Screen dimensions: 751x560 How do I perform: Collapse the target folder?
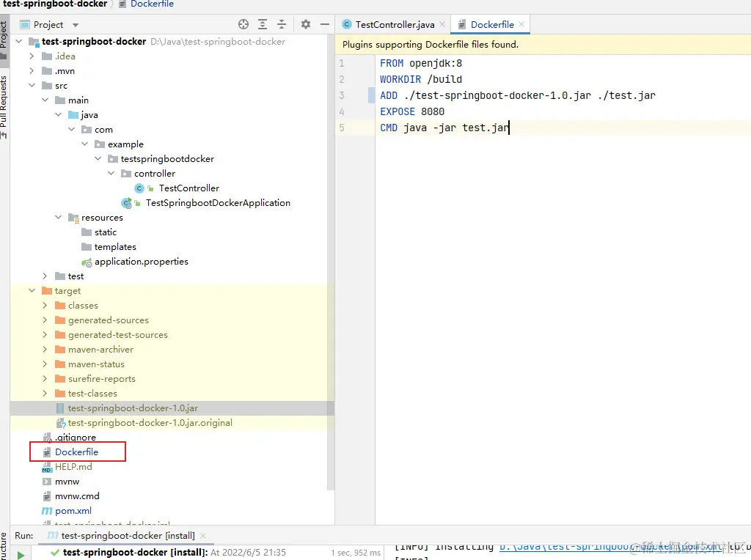tap(32, 290)
